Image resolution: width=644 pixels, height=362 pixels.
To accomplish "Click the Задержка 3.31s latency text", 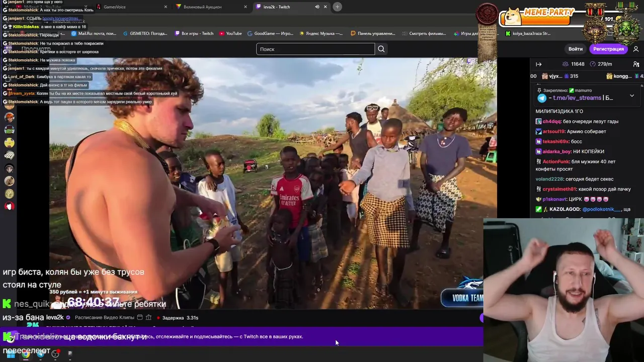I will point(180,318).
